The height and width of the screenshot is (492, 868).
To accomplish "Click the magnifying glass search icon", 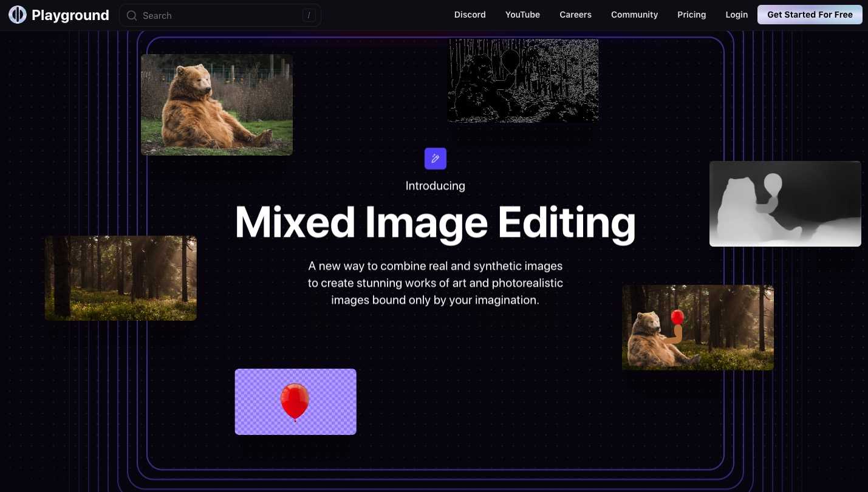I will 132,16.
